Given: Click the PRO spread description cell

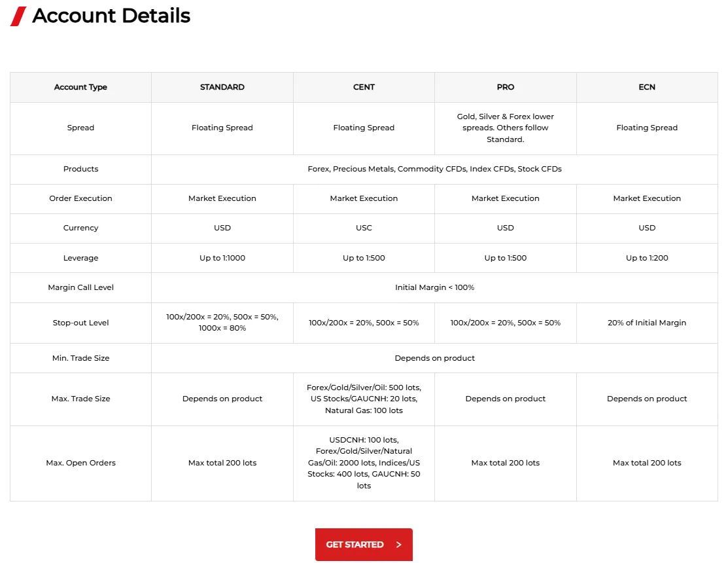Looking at the screenshot, I should [506, 128].
